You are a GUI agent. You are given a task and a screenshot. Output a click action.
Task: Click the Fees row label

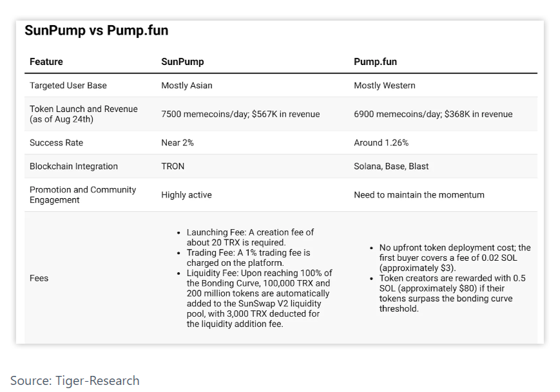click(x=39, y=278)
